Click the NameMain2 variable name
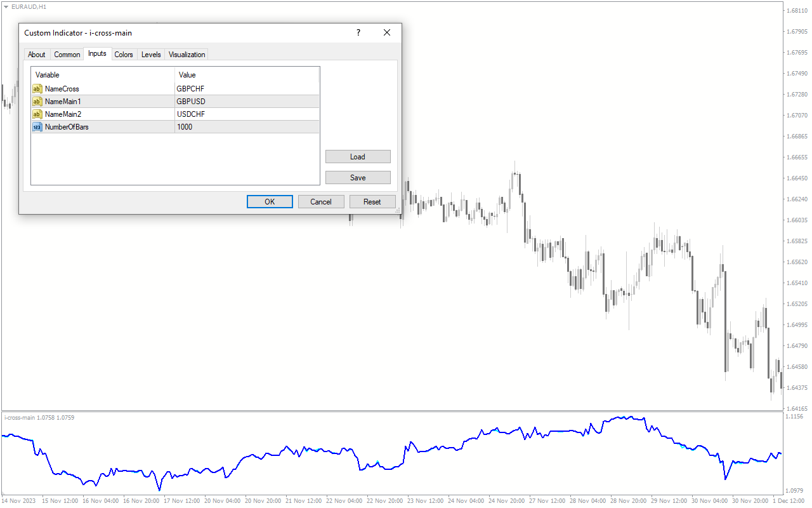The image size is (812, 508). (63, 114)
